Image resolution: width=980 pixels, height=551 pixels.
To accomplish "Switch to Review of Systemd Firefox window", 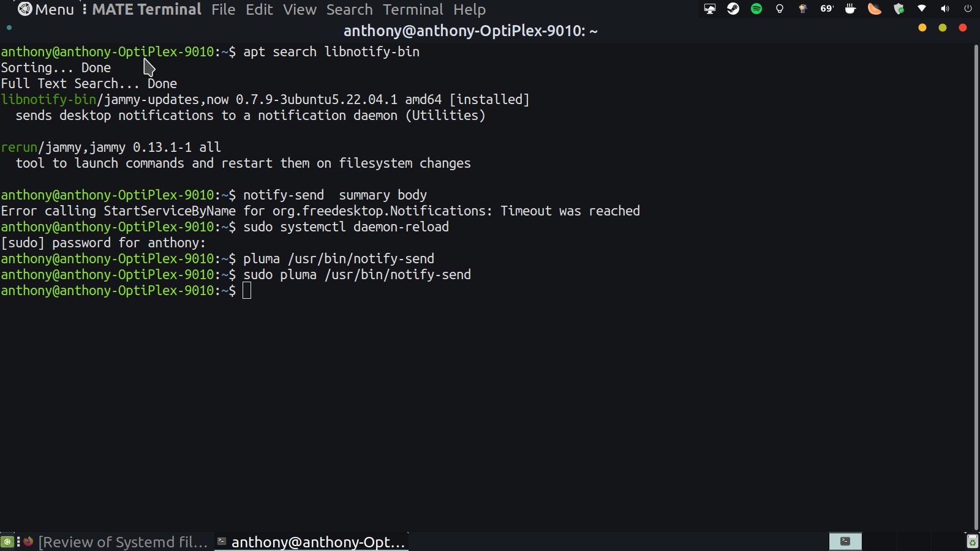I will coord(116,542).
